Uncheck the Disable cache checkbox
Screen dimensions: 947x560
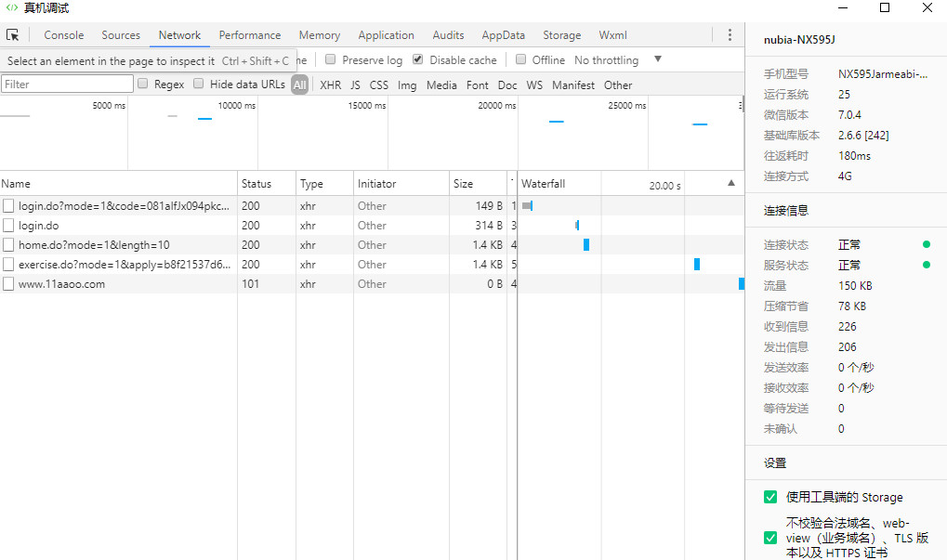tap(417, 59)
